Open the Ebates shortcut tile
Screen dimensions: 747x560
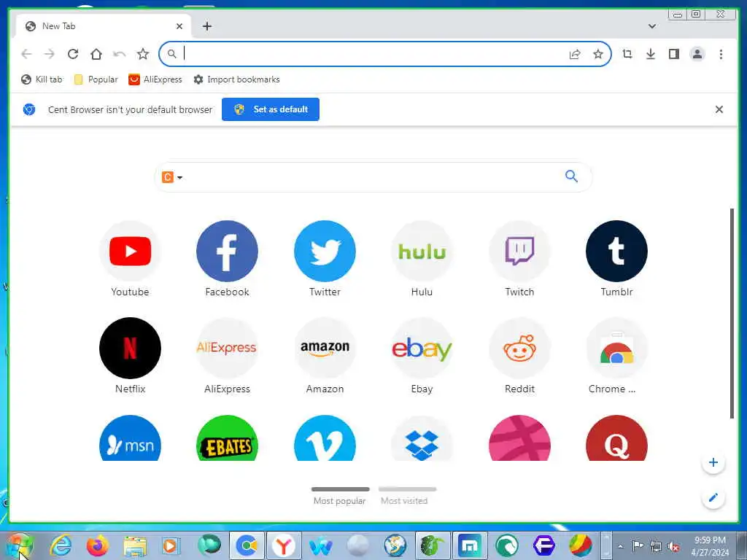(228, 438)
